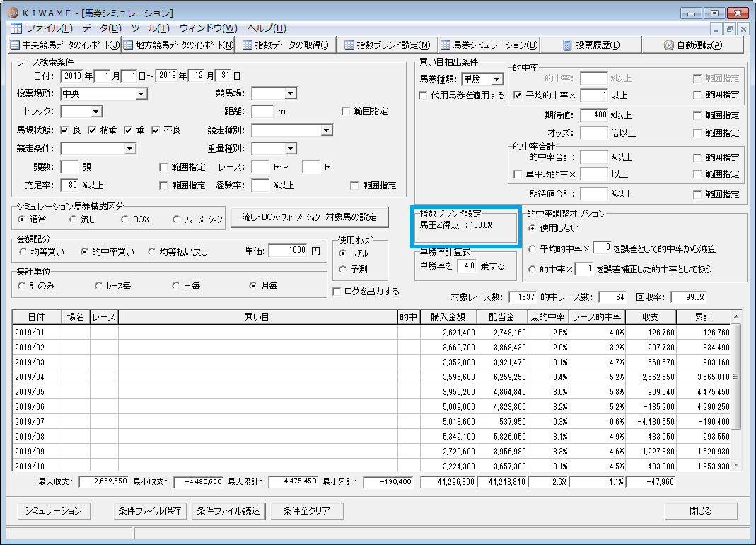
Task: Select 均等買い radio button
Action: (23, 251)
